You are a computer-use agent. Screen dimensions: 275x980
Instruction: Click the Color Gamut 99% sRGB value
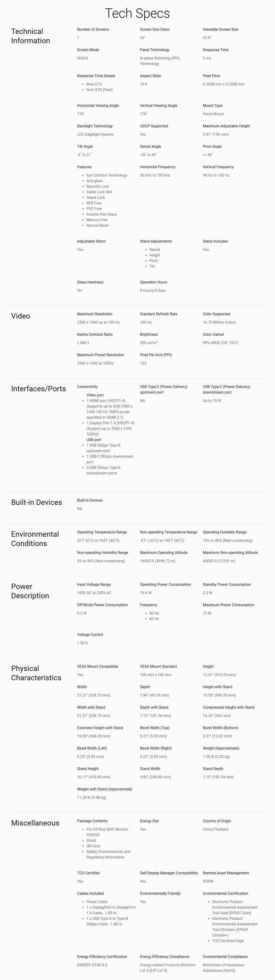coord(220,343)
